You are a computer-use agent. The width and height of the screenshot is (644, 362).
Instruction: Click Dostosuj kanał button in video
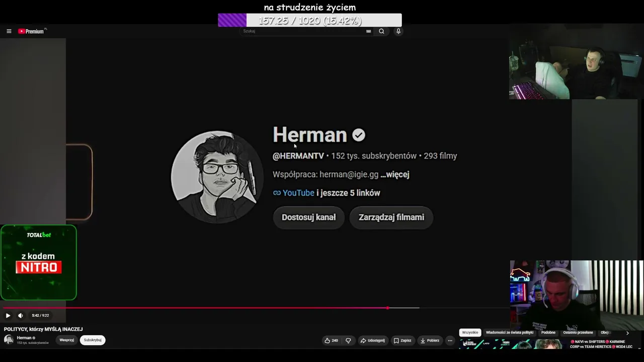[308, 217]
